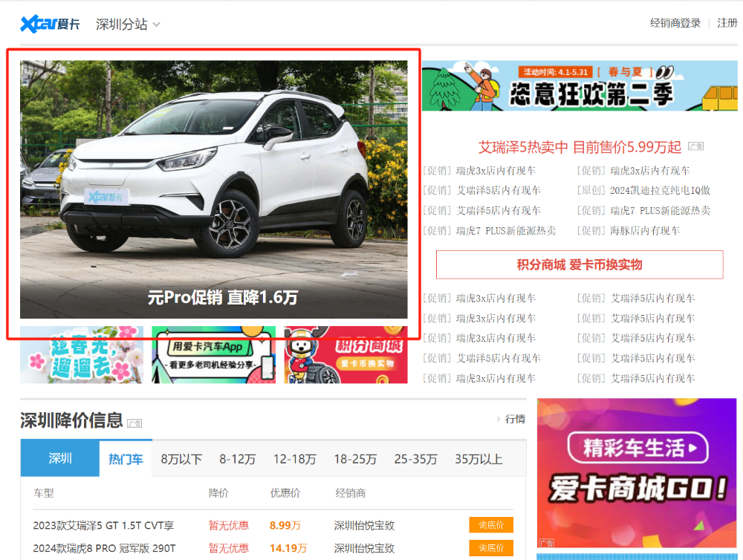Click 询底价 button for 瑞虎8 PRO row

tap(491, 547)
